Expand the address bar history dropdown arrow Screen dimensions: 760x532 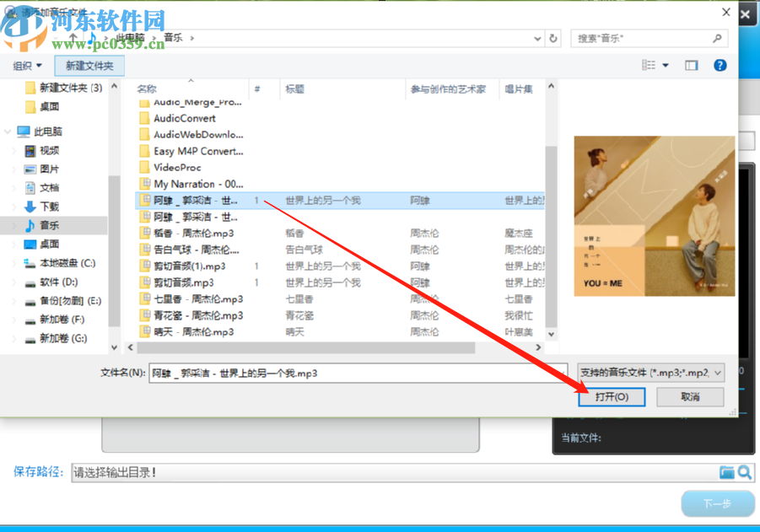coord(537,38)
